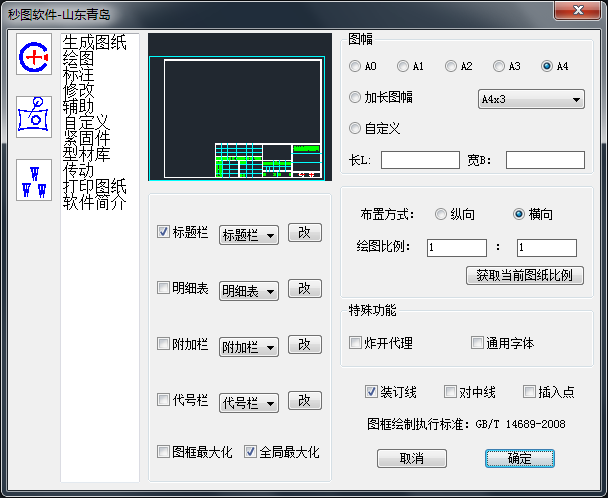Image resolution: width=608 pixels, height=498 pixels.
Task: Click the blue circle crosshair icon
Action: coord(34,54)
